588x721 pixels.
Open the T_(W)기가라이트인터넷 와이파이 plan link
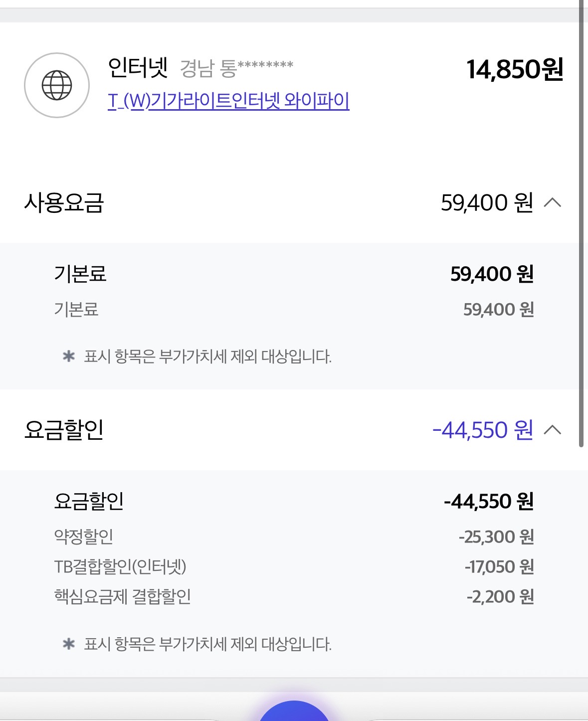pos(228,101)
